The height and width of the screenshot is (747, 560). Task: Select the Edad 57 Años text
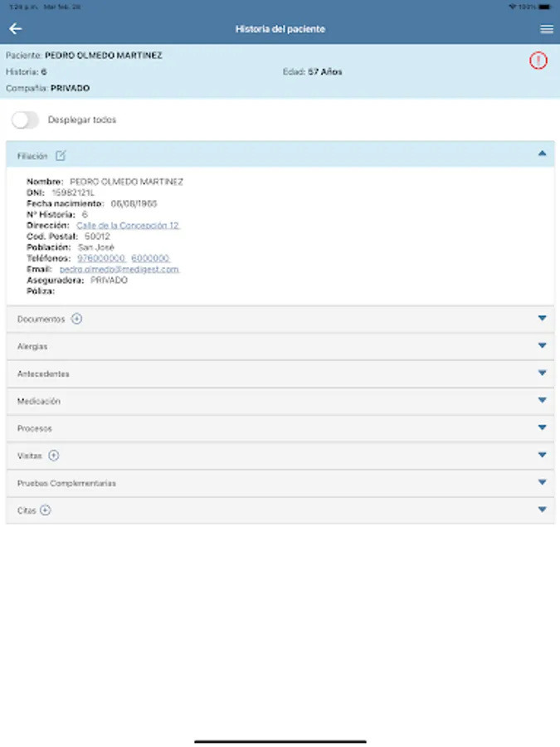tap(313, 71)
